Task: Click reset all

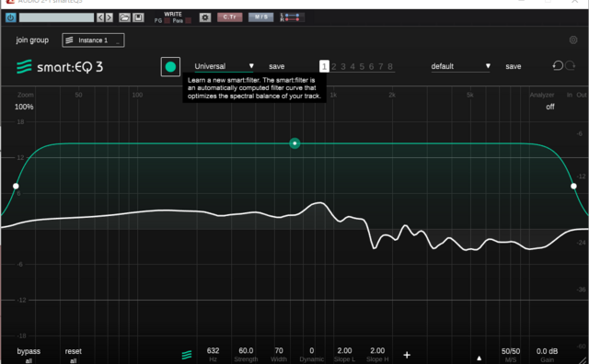Action: [74, 355]
